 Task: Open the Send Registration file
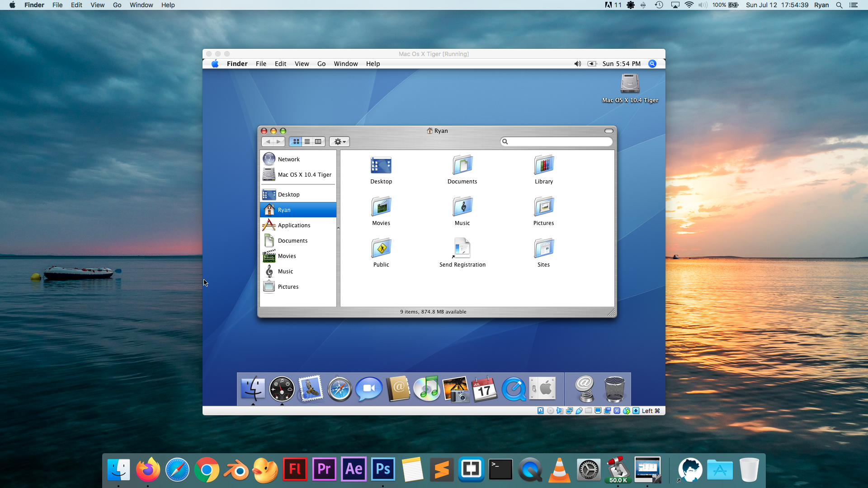[462, 249]
